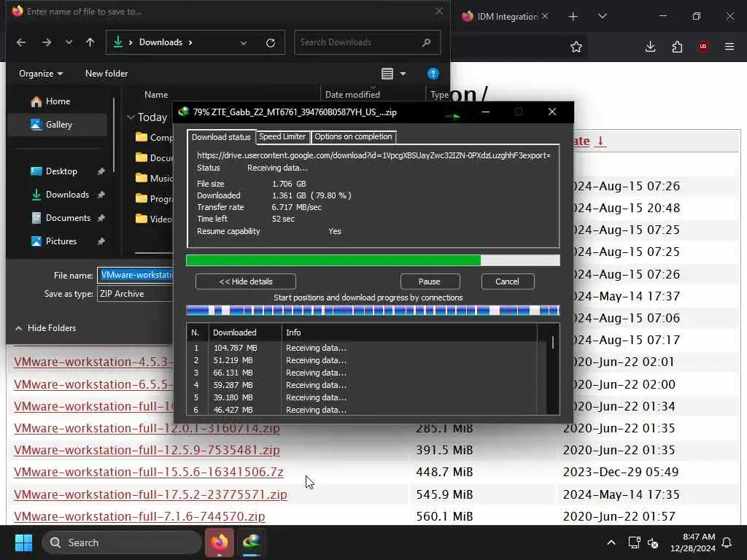Screen dimensions: 747x560
Task: Switch to the Speed Limiter tab
Action: 282,136
